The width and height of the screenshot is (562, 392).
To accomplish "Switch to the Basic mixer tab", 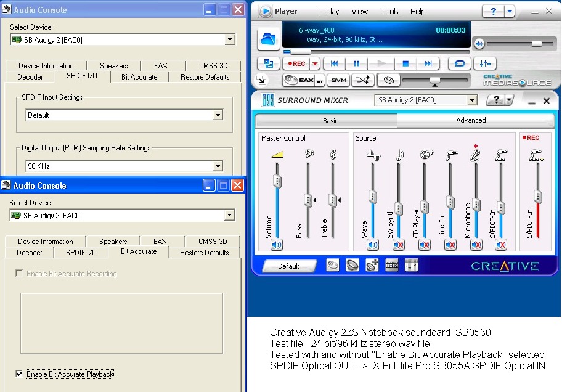I will coord(330,121).
